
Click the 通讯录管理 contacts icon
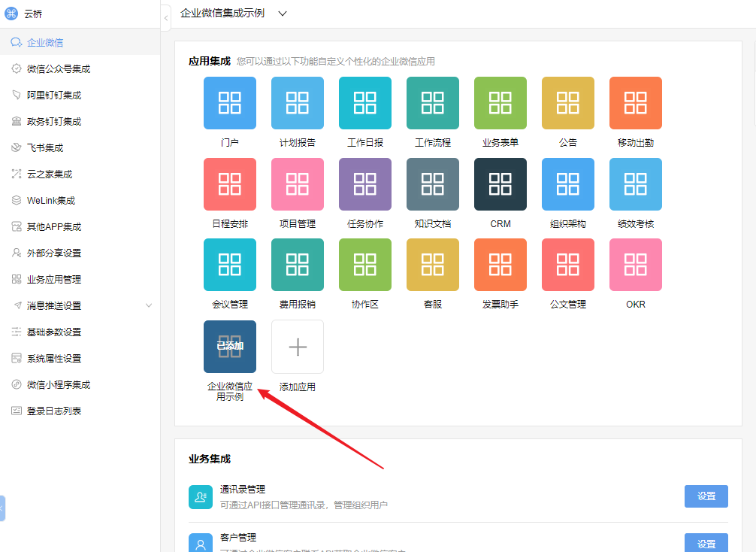point(201,497)
